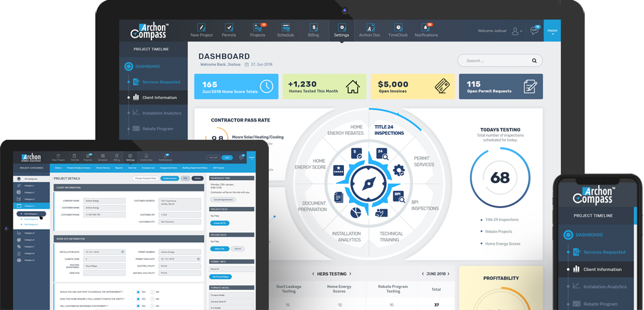Click the document icon on Open Permit Requests card
The width and height of the screenshot is (644, 310).
[530, 87]
